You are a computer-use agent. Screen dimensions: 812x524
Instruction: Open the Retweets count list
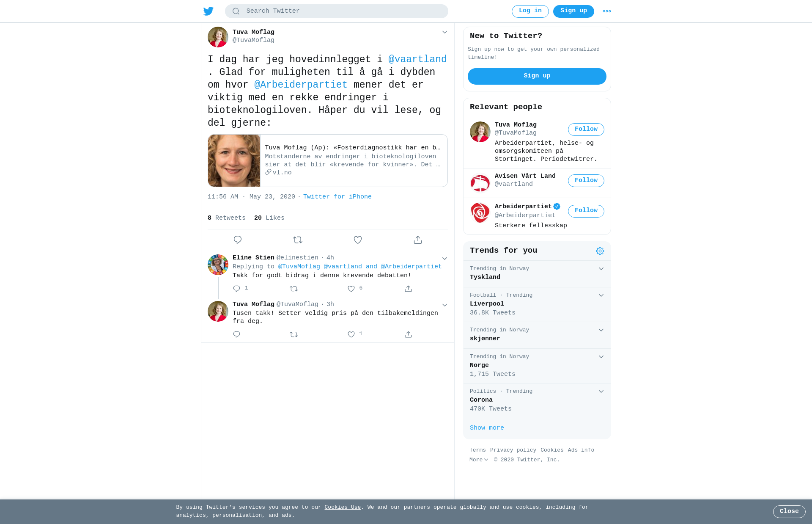coord(227,218)
